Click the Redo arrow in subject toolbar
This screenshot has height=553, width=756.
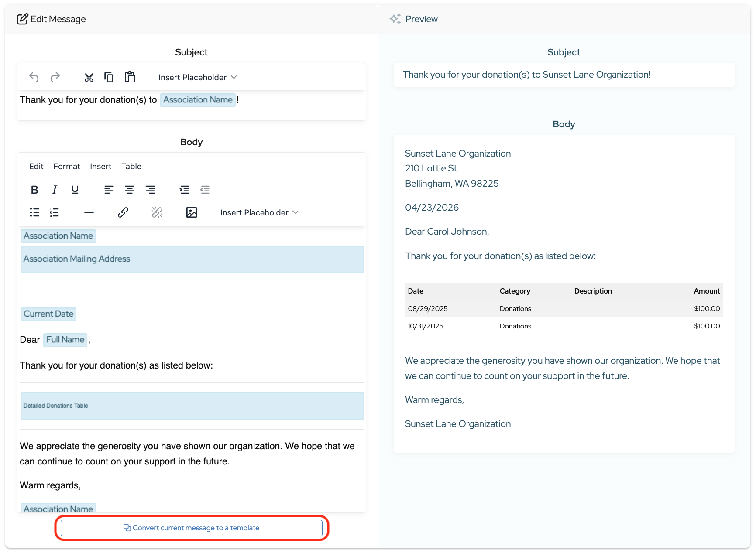point(55,77)
